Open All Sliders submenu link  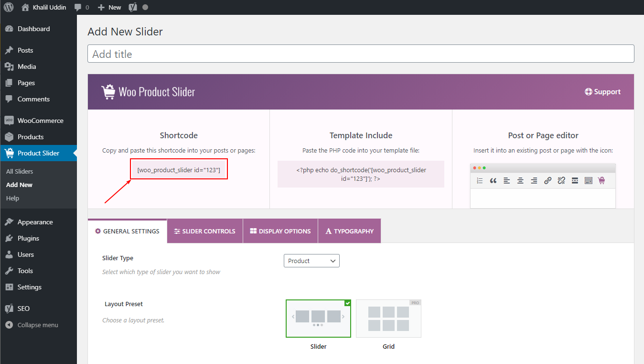tap(20, 171)
